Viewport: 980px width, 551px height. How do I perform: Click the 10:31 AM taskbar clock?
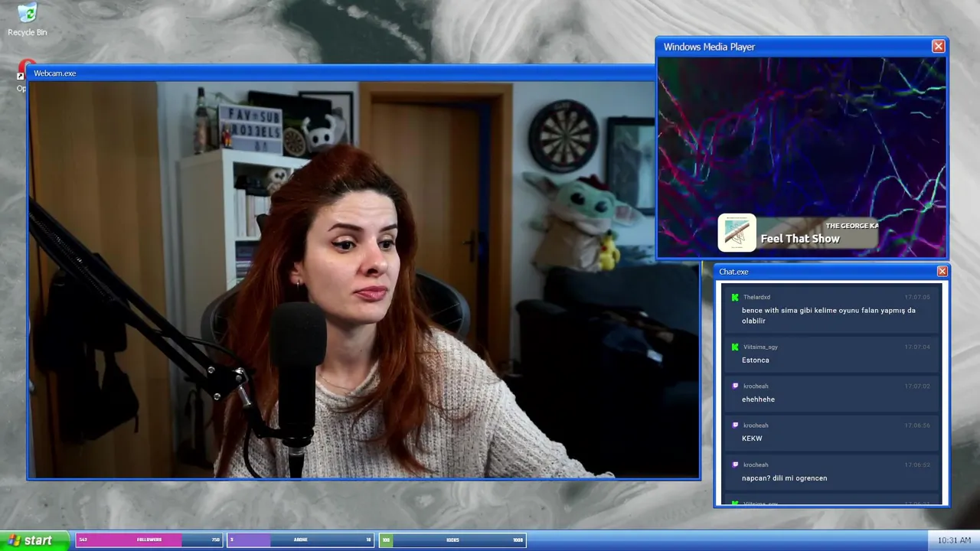pyautogui.click(x=954, y=540)
